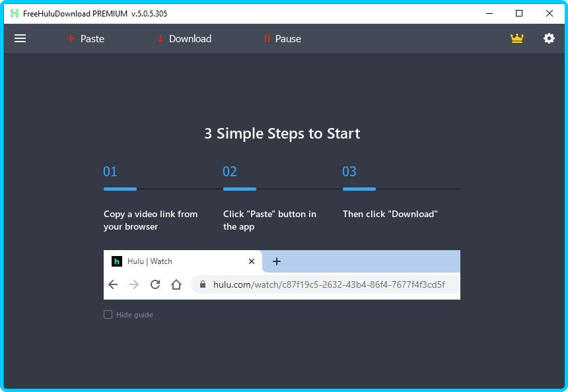Click the Hulu 'h' favicon in guide image

117,261
